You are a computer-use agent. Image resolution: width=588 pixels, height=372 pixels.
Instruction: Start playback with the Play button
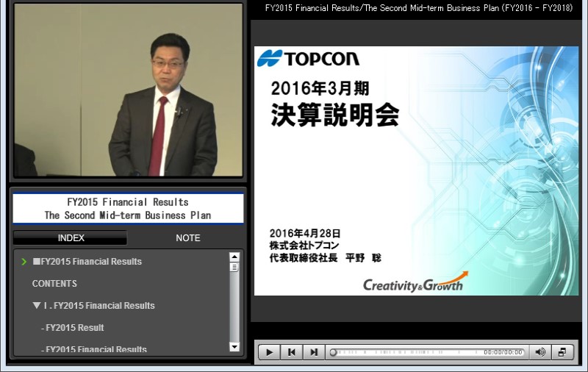(269, 352)
